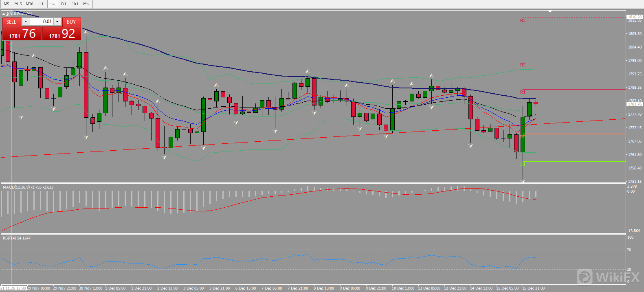Decrease lot volume with down arrow

tap(26, 22)
